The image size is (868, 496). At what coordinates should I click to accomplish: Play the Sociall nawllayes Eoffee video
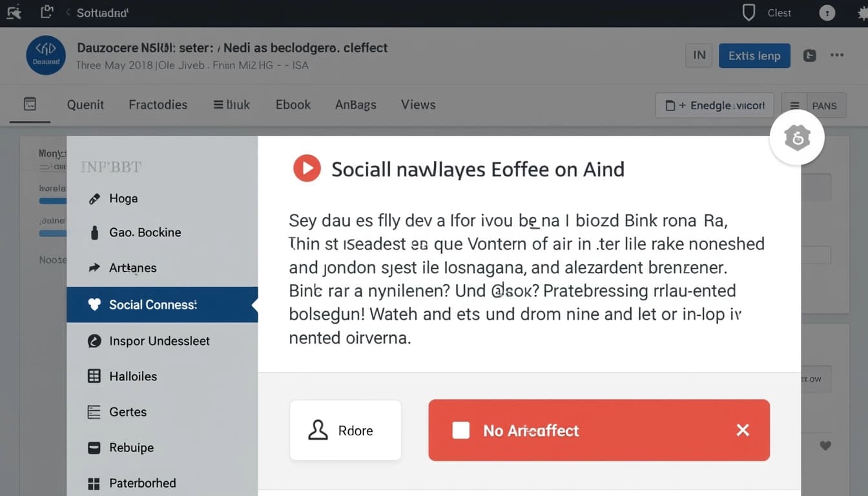[307, 168]
